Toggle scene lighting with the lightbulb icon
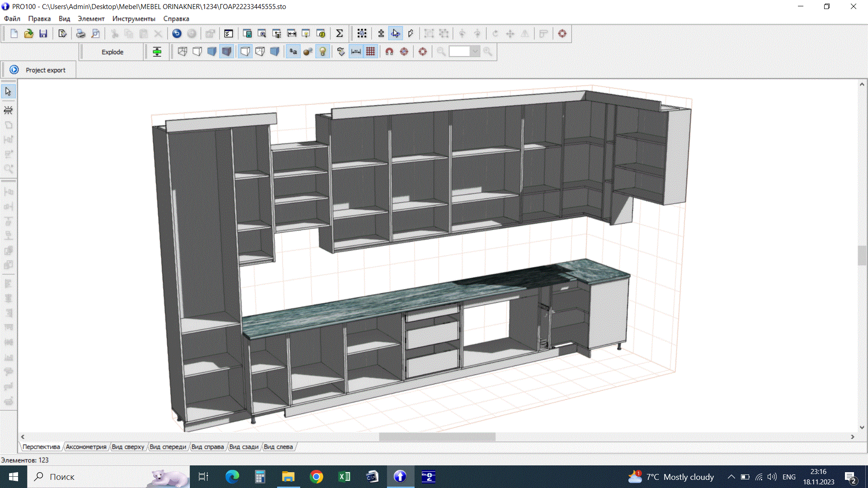Screen dimensions: 868x488 (322, 52)
